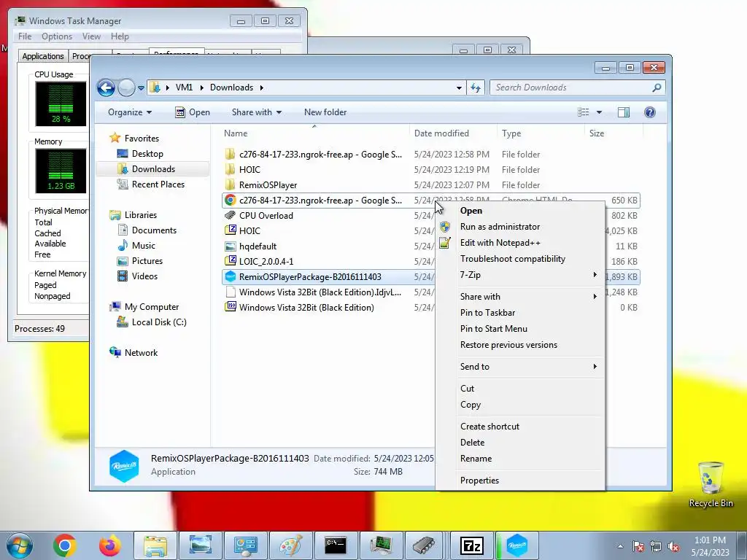Click the muted volume tray icon
747x560 pixels.
click(x=673, y=546)
